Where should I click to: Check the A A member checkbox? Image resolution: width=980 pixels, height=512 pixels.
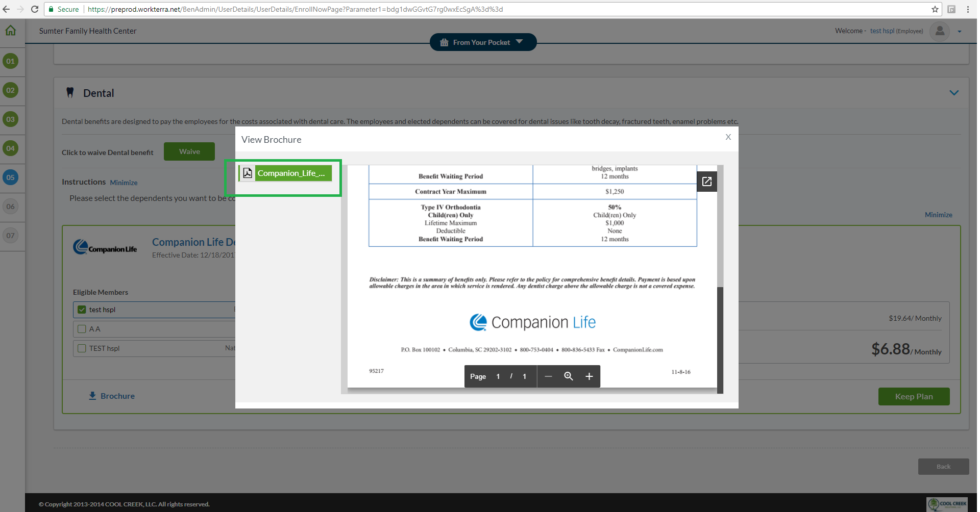coord(82,329)
